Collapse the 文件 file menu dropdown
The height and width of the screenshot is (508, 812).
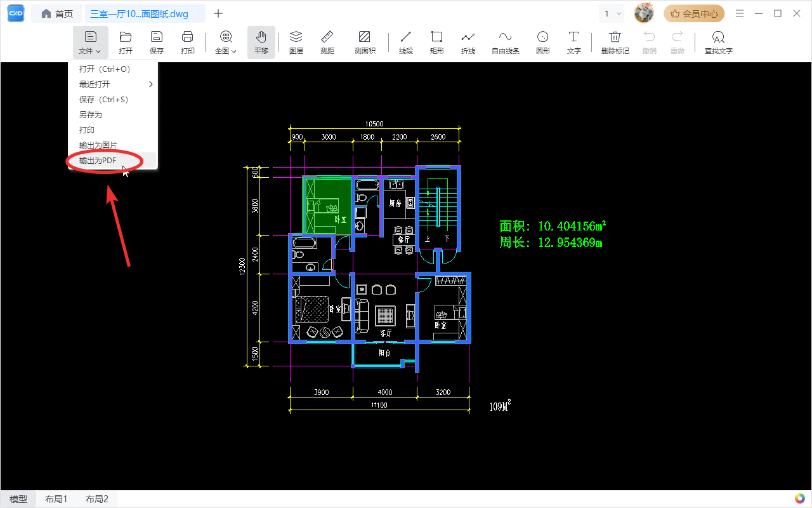tap(90, 43)
